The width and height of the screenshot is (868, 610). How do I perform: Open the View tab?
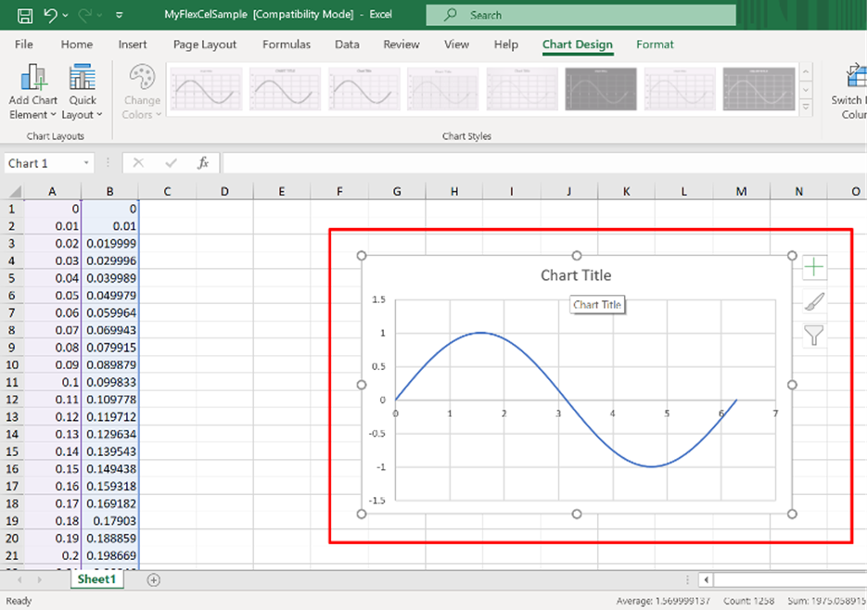point(456,44)
